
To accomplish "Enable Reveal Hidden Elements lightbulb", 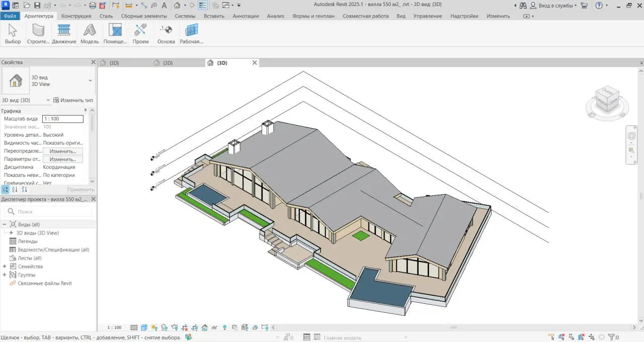I will (225, 327).
